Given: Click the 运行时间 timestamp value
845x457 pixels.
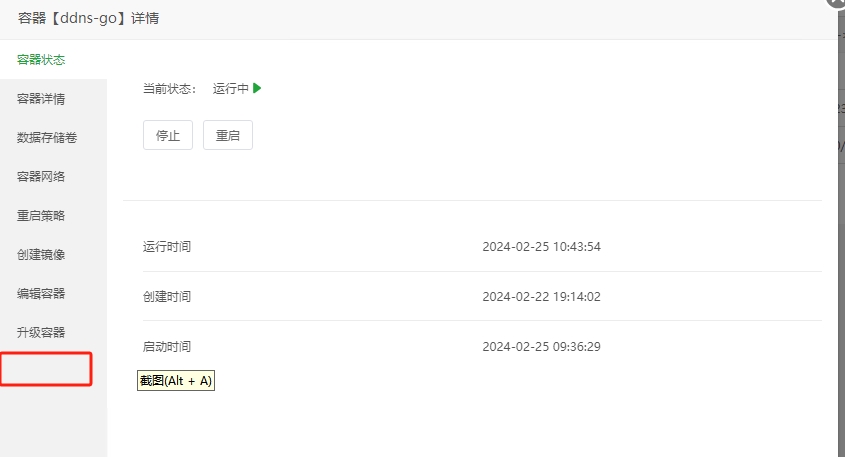Looking at the screenshot, I should pos(541,247).
